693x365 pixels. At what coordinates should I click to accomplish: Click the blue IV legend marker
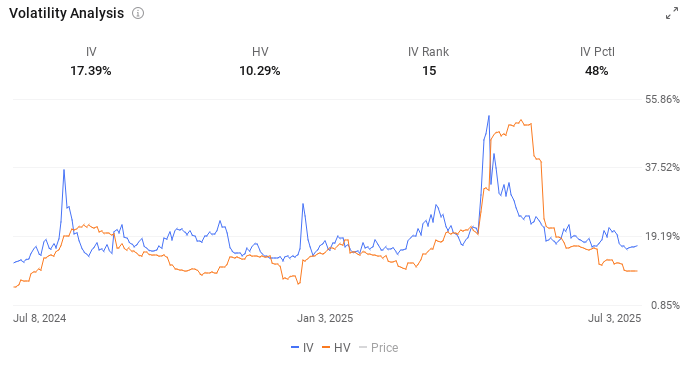click(x=295, y=348)
